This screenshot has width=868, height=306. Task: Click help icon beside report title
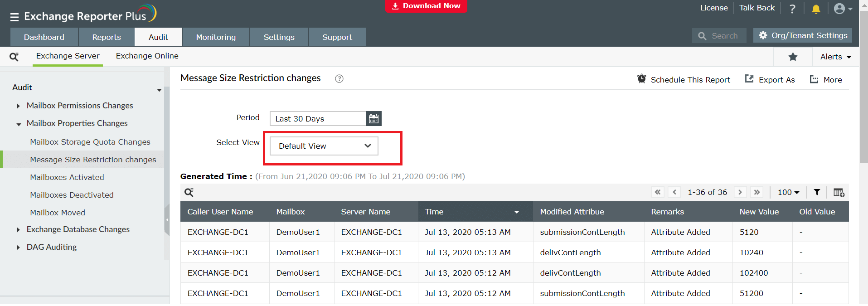click(x=339, y=78)
